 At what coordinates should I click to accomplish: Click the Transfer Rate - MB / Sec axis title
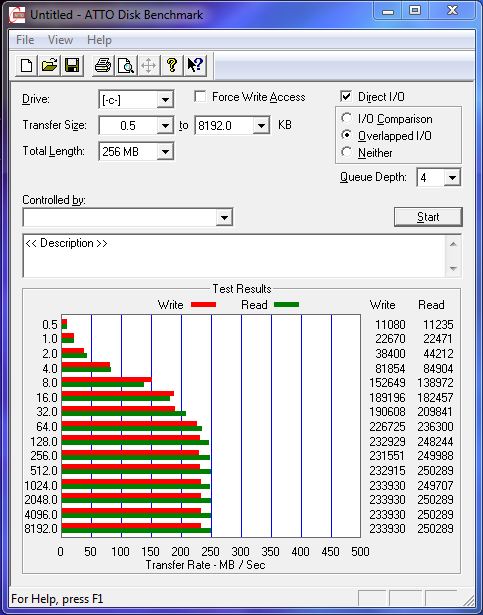coord(205,565)
